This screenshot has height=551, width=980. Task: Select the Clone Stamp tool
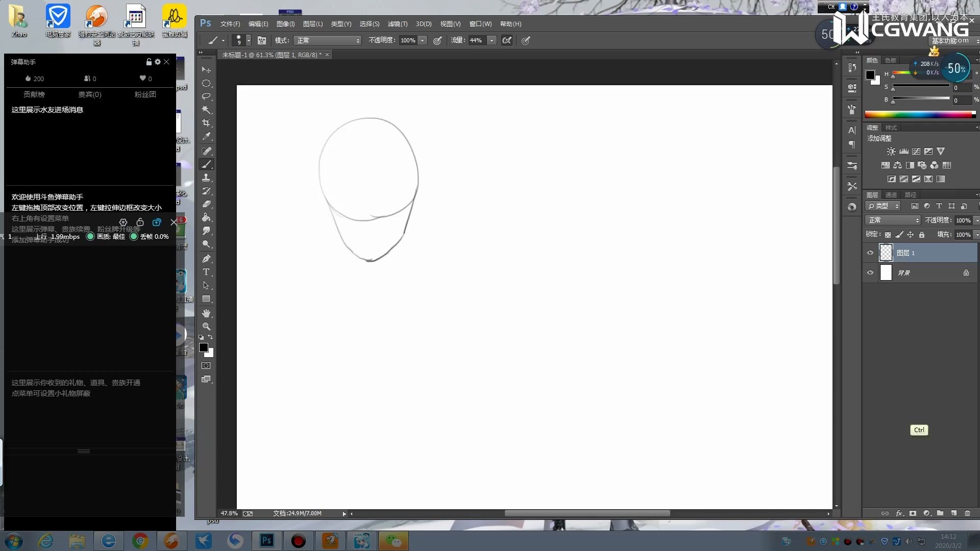coord(206,178)
